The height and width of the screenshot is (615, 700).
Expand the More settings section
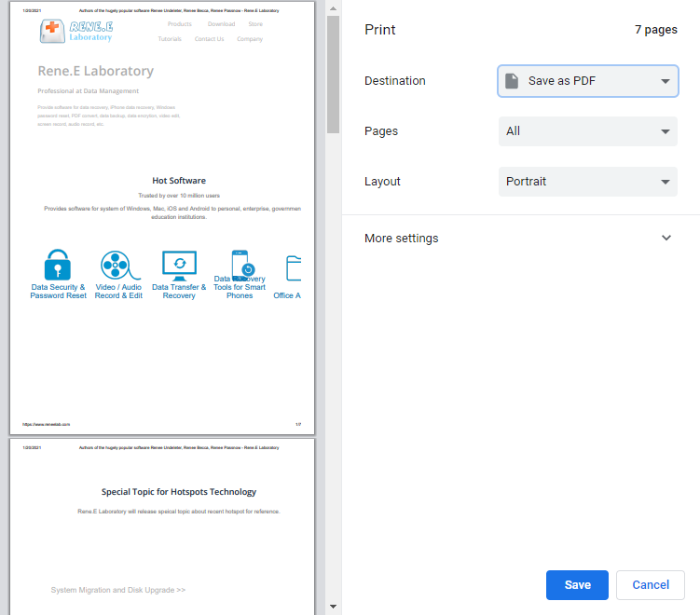pos(518,238)
